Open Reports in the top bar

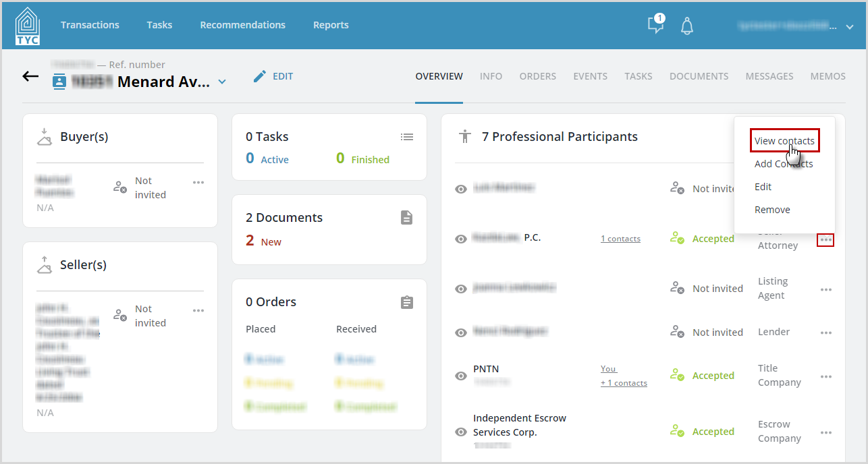click(331, 25)
